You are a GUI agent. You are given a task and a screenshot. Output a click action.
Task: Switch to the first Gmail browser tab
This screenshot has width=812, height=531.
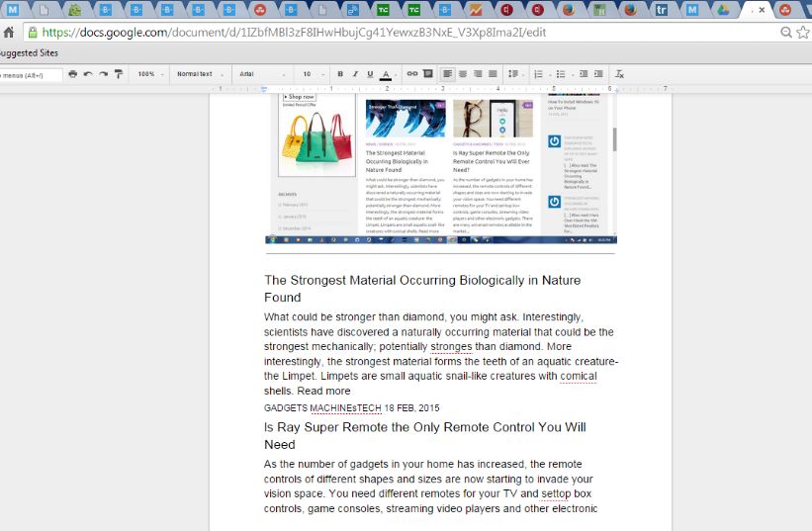click(13, 10)
